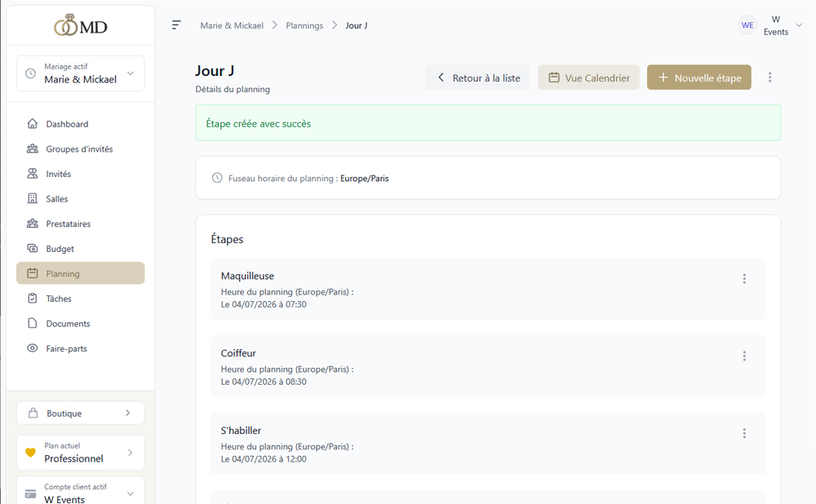816x504 pixels.
Task: Open the Documents section
Action: [x=80, y=324]
